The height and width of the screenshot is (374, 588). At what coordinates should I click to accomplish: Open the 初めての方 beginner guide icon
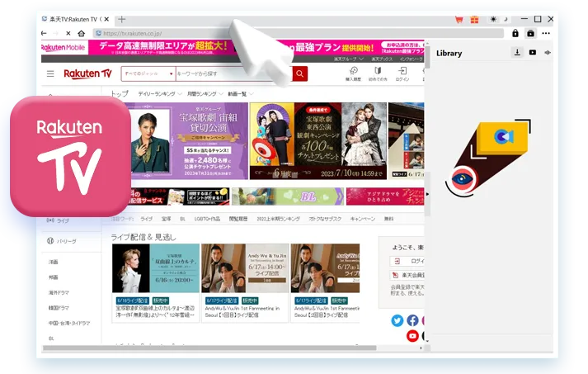(378, 74)
